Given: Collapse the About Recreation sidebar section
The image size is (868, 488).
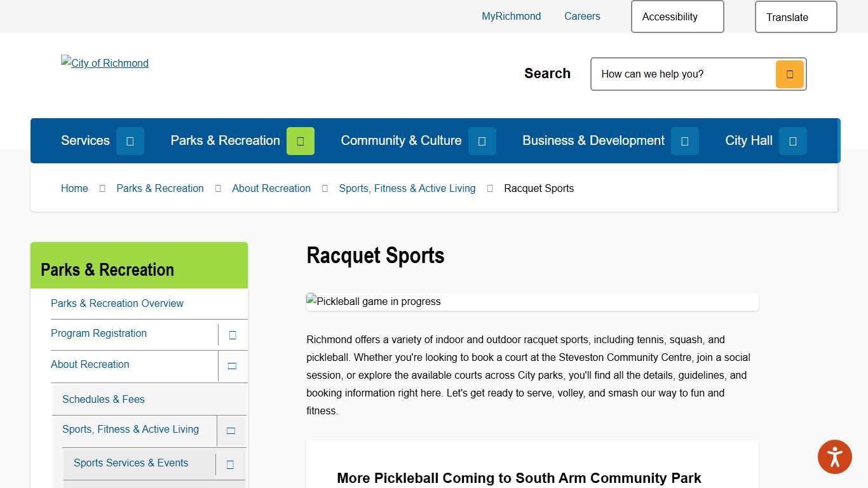Looking at the screenshot, I should [x=232, y=365].
